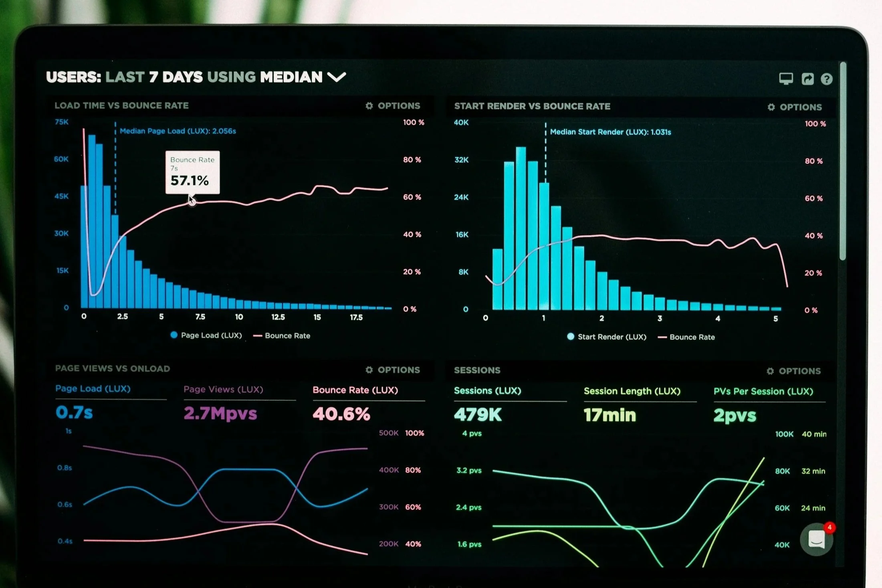Toggle Bounce Rate legend in Load Time chart
The height and width of the screenshot is (588, 882).
pyautogui.click(x=282, y=335)
